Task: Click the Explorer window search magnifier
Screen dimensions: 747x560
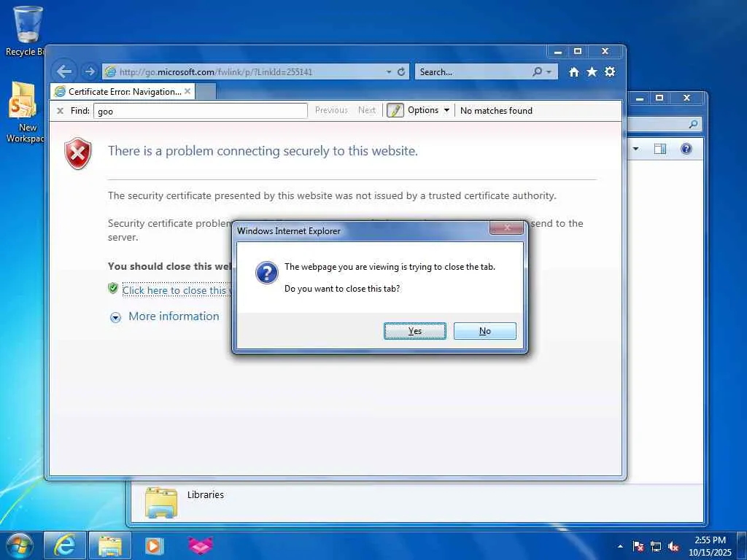Action: click(x=693, y=124)
